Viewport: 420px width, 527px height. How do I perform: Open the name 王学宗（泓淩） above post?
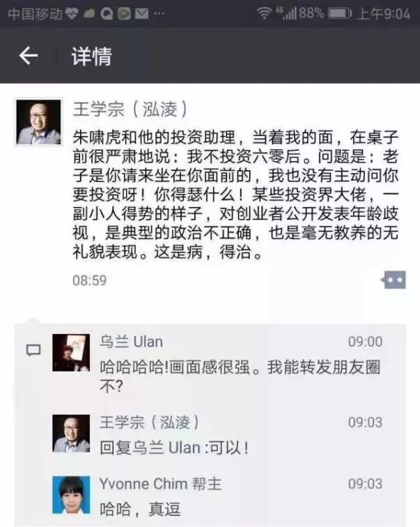(x=130, y=109)
